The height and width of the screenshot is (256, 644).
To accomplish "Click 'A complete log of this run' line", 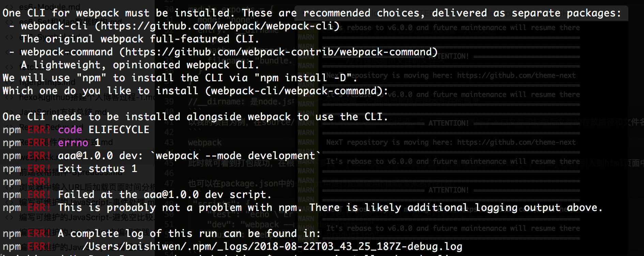I will (162, 233).
